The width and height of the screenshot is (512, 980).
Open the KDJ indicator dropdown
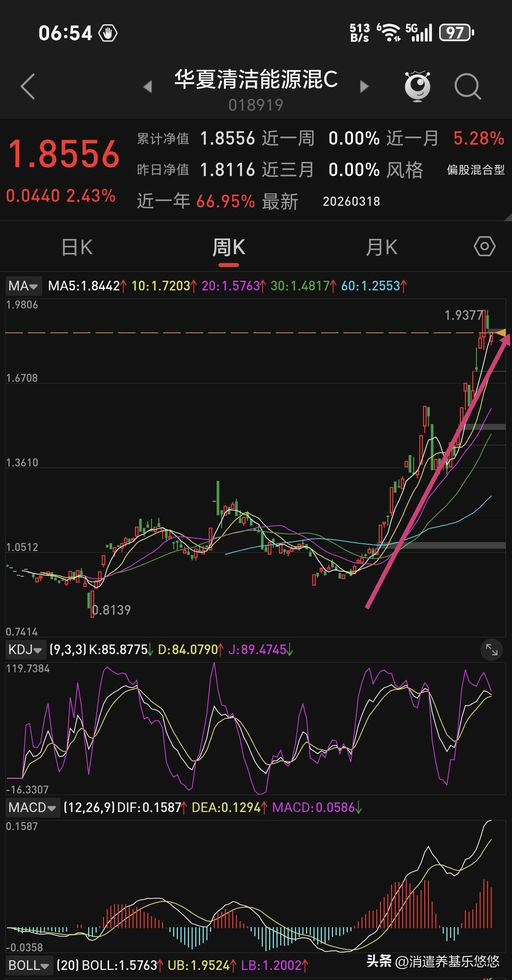tap(25, 649)
